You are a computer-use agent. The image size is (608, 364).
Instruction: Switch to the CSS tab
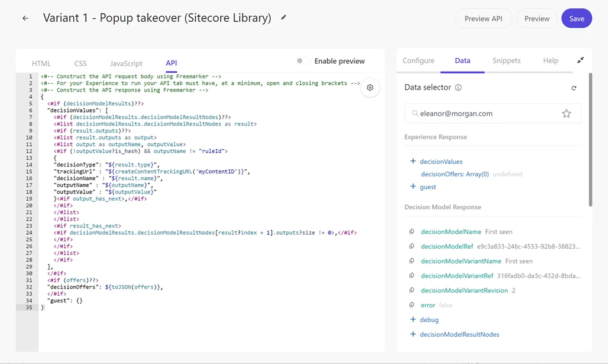pos(80,63)
